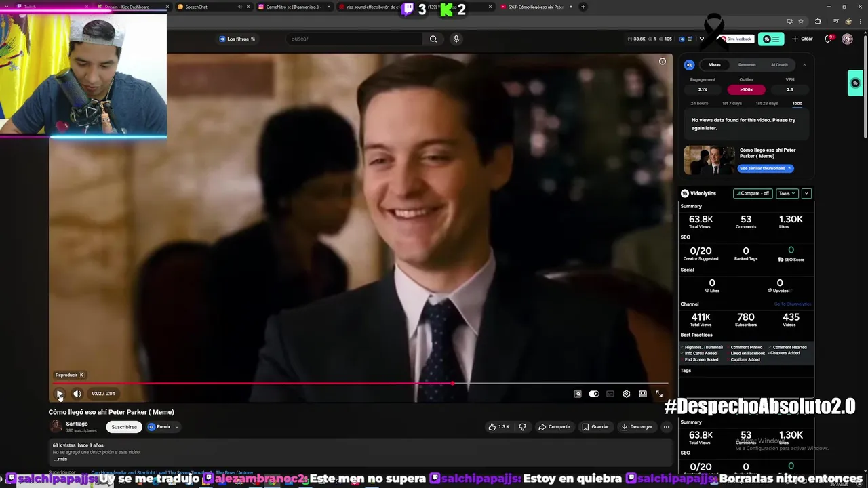Viewport: 868px width, 488px height.
Task: Open the player settings gear
Action: [627, 394]
